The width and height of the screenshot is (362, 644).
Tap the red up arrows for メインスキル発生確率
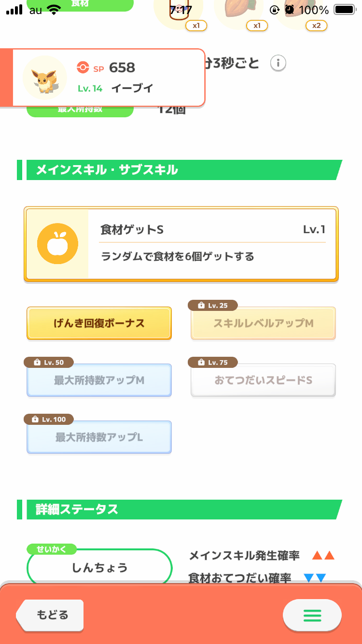[x=323, y=556]
